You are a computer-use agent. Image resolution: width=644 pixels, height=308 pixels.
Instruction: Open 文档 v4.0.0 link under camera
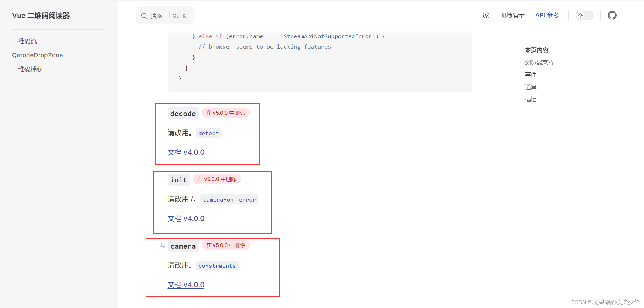[186, 285]
